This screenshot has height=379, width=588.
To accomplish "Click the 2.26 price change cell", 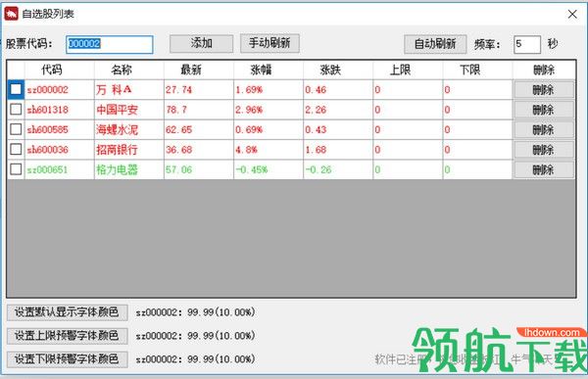I will pos(338,110).
